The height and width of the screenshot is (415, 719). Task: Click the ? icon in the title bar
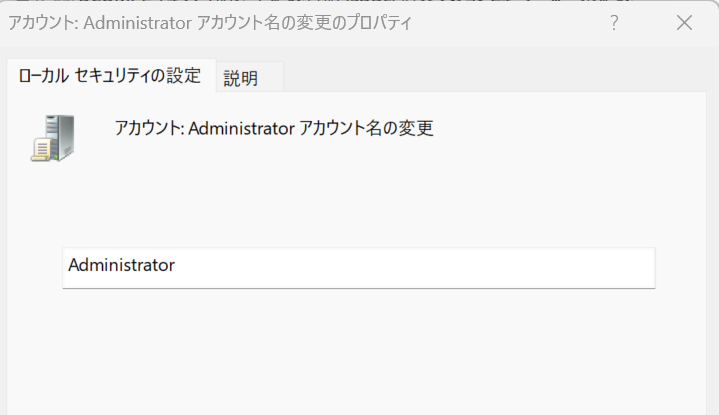(x=614, y=22)
